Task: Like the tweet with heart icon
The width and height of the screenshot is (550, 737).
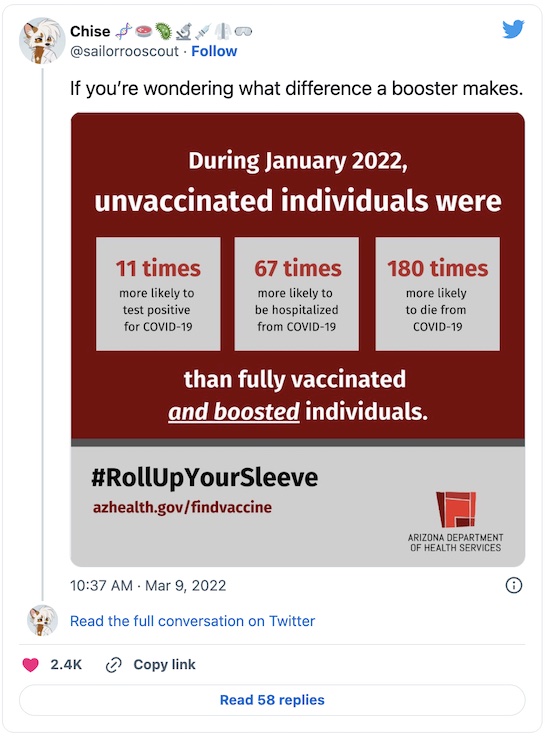Action: 31,665
